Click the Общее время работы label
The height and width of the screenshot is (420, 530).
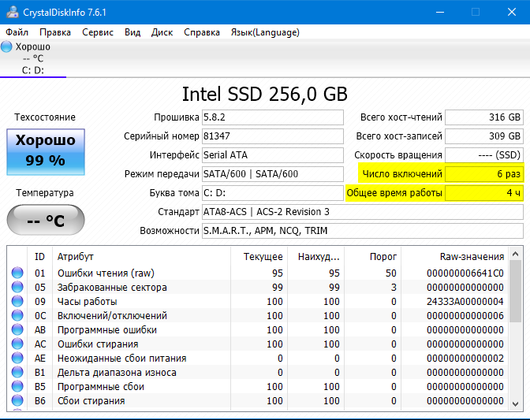click(x=394, y=193)
